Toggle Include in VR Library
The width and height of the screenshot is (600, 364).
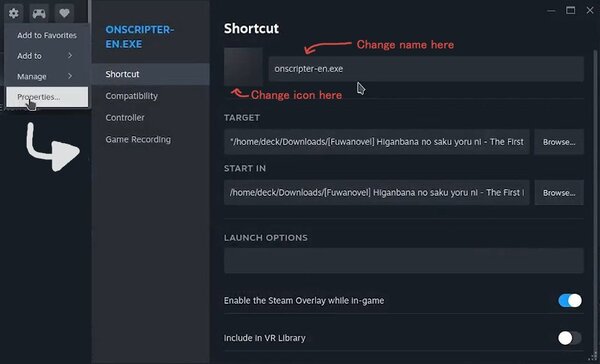[x=570, y=338]
